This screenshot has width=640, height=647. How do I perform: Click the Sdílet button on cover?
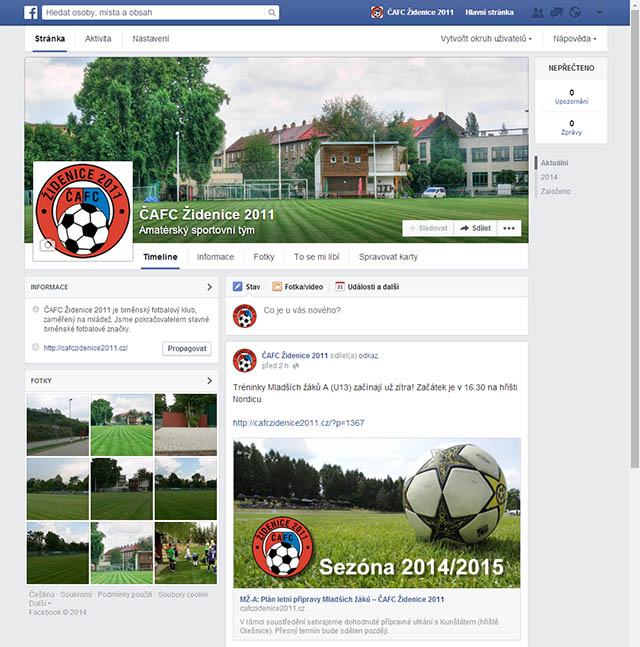(475, 228)
